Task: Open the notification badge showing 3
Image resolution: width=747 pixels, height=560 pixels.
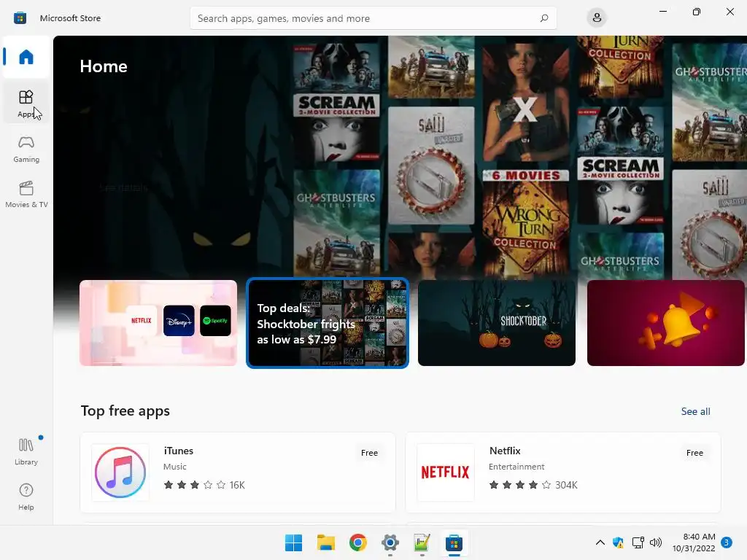Action: click(x=727, y=542)
